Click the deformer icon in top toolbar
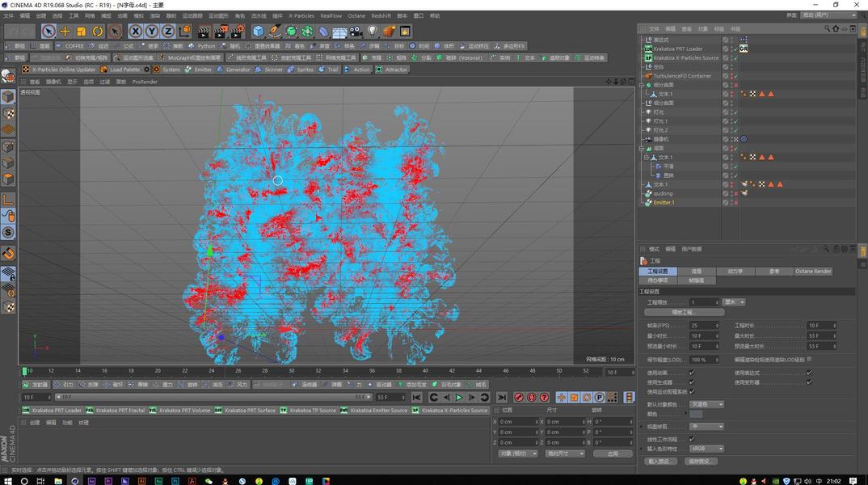Screen dimensions: 868x485 tap(324, 32)
